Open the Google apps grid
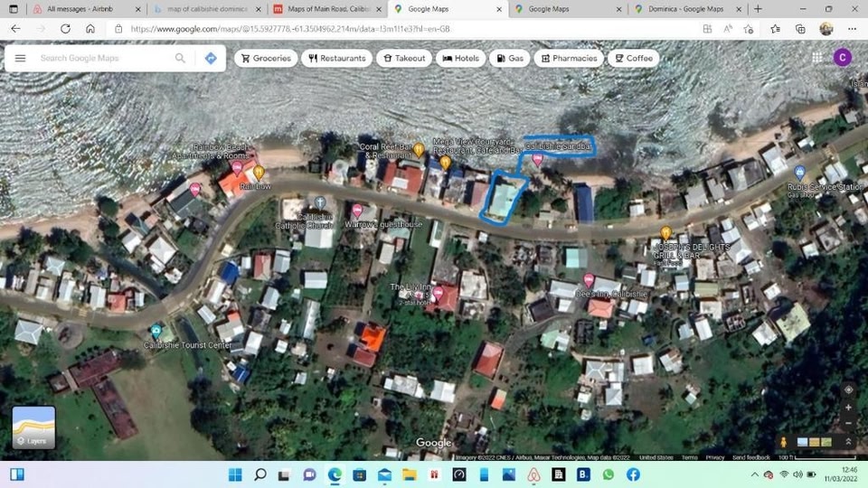Image resolution: width=868 pixels, height=488 pixels. click(817, 58)
